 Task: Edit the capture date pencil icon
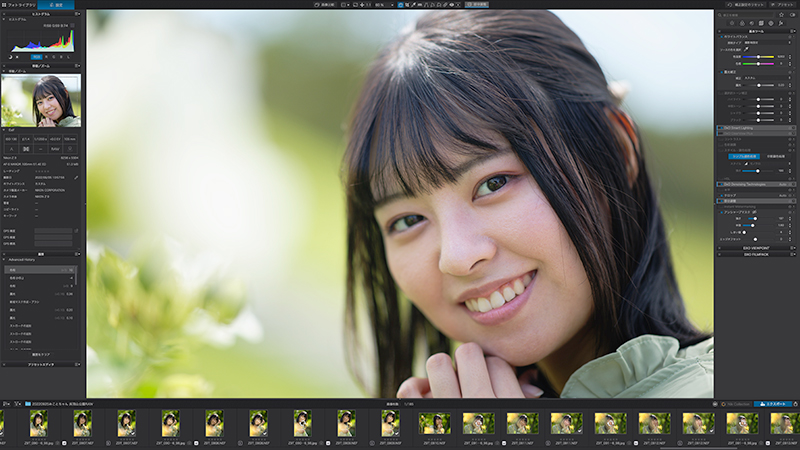(76, 178)
